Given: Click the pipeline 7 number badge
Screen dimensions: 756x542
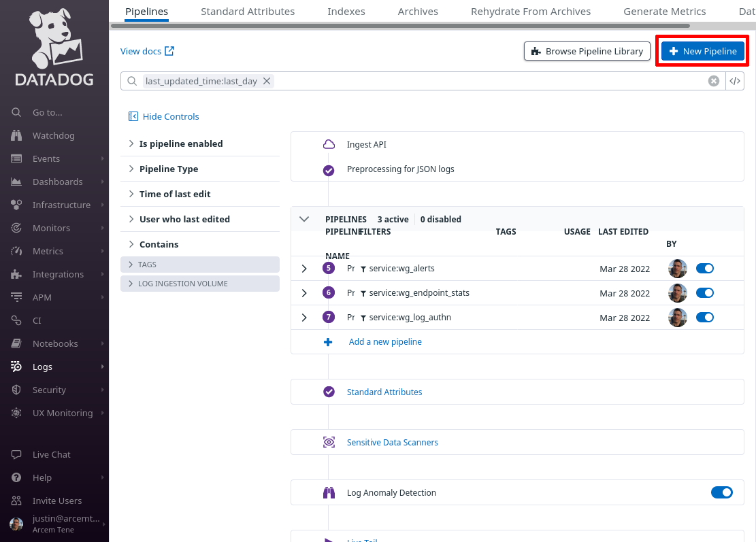Looking at the screenshot, I should pos(329,317).
